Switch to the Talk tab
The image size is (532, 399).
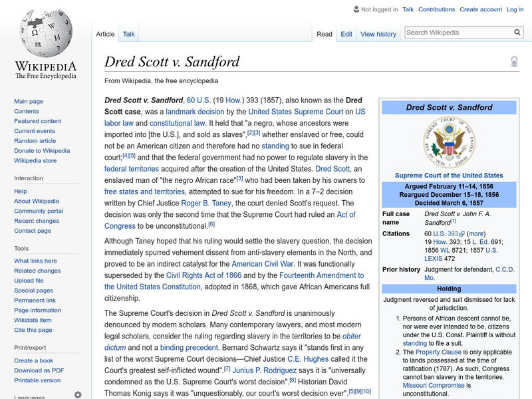128,34
